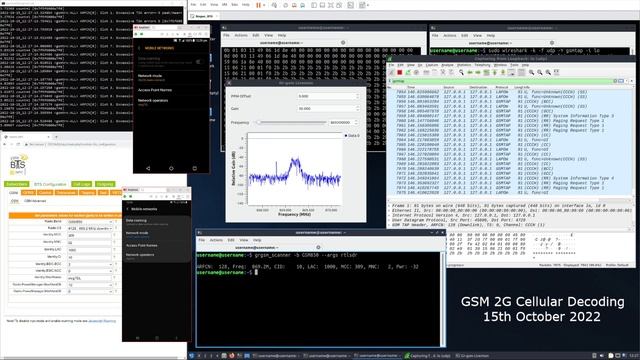Switch to the Subscribers tab in YateBTS
Screen dimensions: 640x360
pos(17,184)
